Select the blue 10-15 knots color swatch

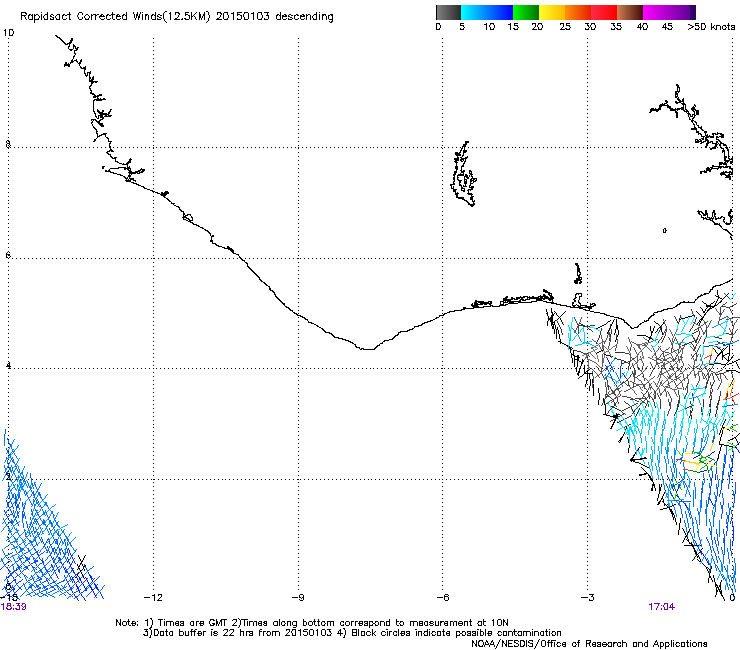(x=500, y=12)
